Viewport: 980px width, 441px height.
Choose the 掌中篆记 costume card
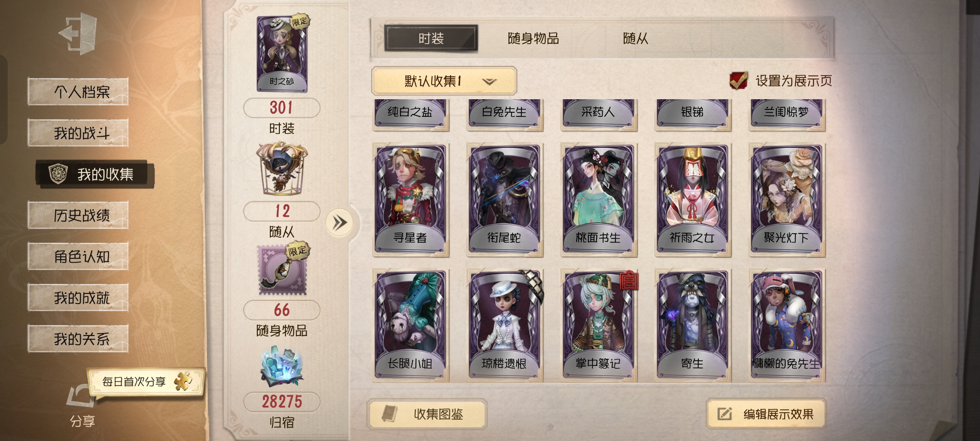click(x=599, y=325)
